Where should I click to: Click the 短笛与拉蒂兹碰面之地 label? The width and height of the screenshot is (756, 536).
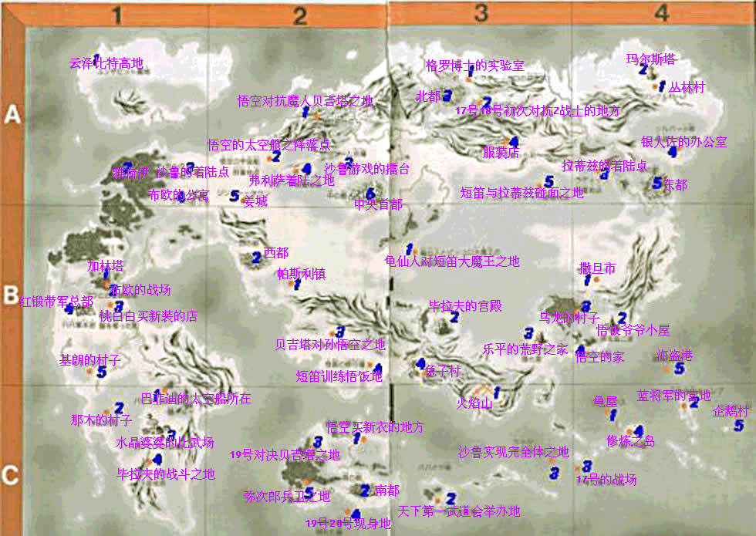click(521, 193)
